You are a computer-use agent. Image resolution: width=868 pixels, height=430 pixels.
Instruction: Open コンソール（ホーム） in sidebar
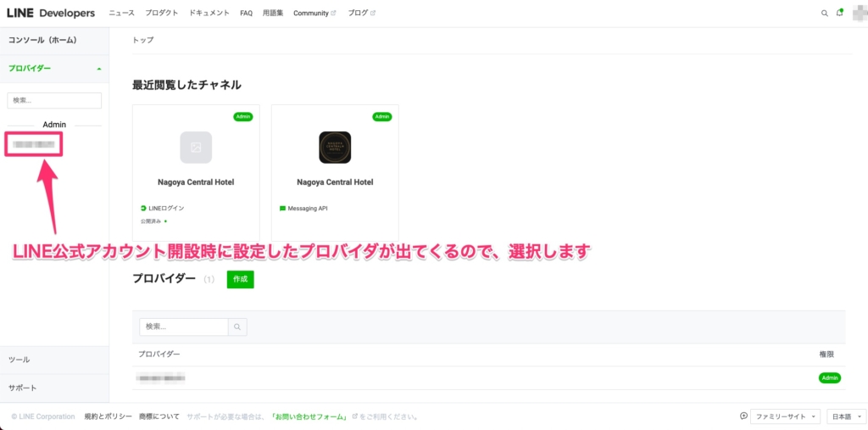42,41
